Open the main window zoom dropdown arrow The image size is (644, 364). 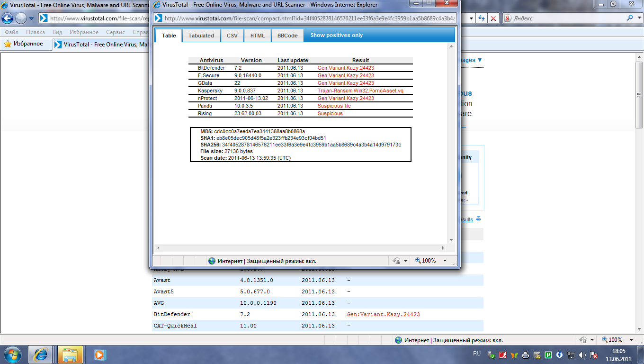point(630,340)
